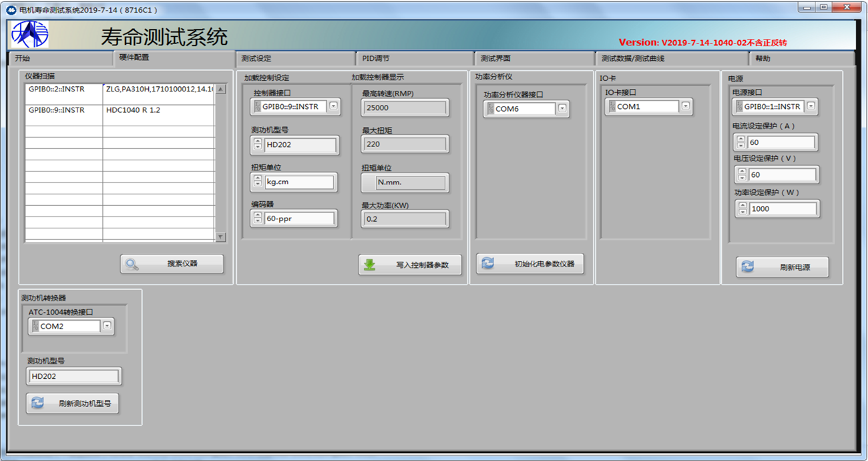
Task: Click the refresh icon on refresh dynamometer model button
Action: pyautogui.click(x=37, y=403)
